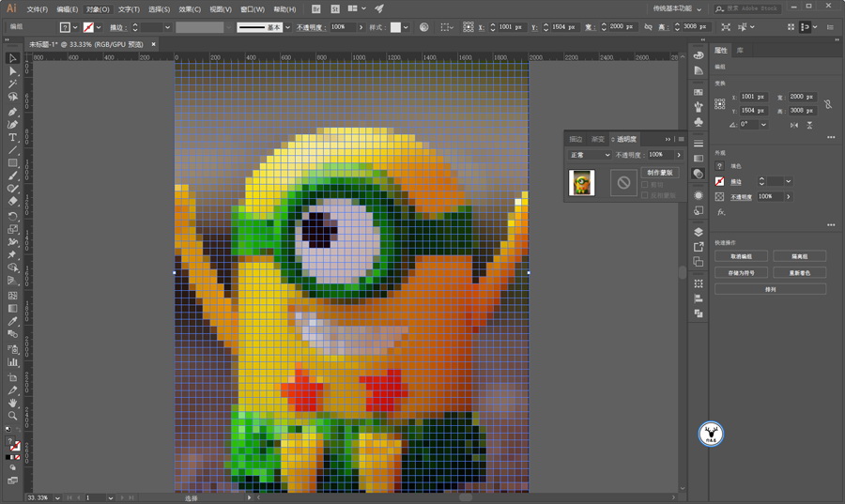Toggle constrain width and height proportions link
This screenshot has width=845, height=504.
[x=826, y=102]
